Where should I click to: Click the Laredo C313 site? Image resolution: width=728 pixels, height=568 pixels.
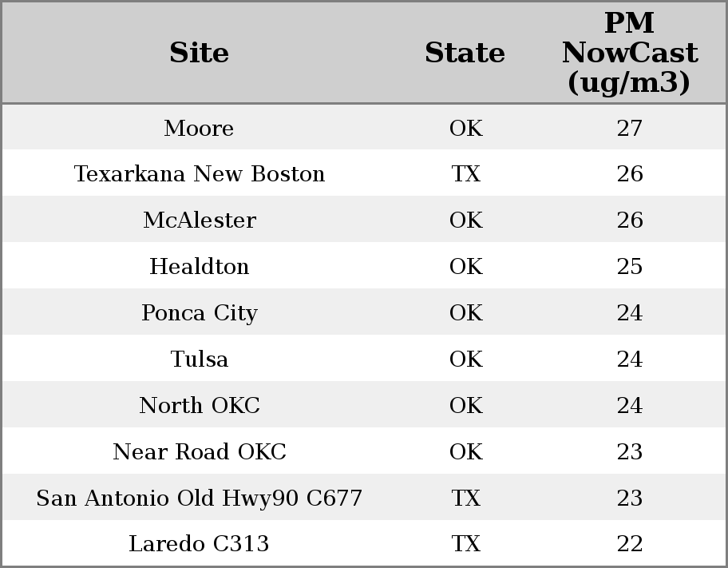click(x=199, y=544)
